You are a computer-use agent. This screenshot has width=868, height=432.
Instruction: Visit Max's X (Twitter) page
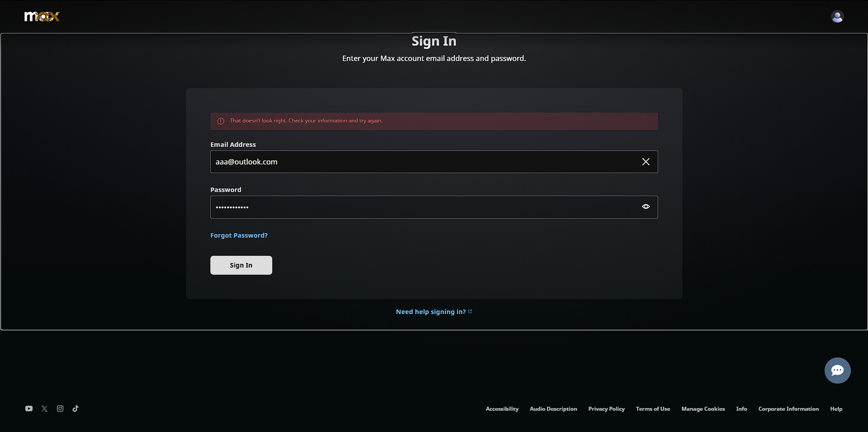click(x=44, y=409)
